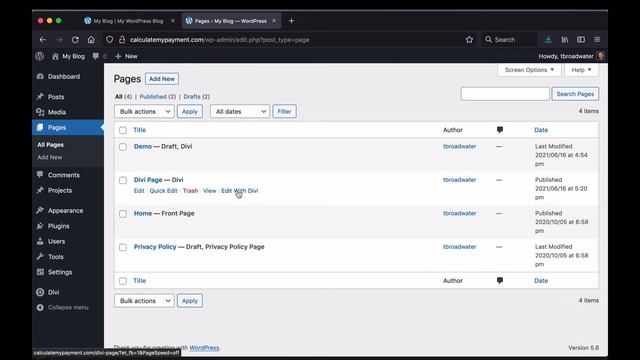Toggle the browser sidebar icon
This screenshot has width=640, height=360.
581,40
